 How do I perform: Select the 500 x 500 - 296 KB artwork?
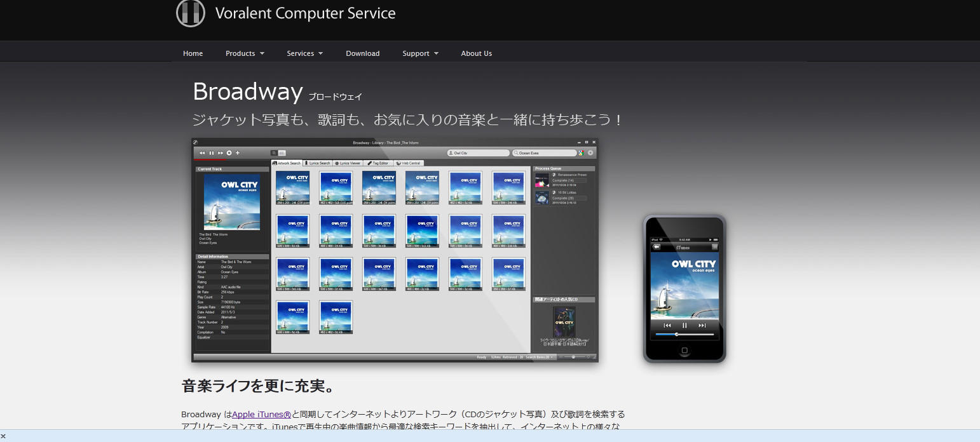coord(510,188)
